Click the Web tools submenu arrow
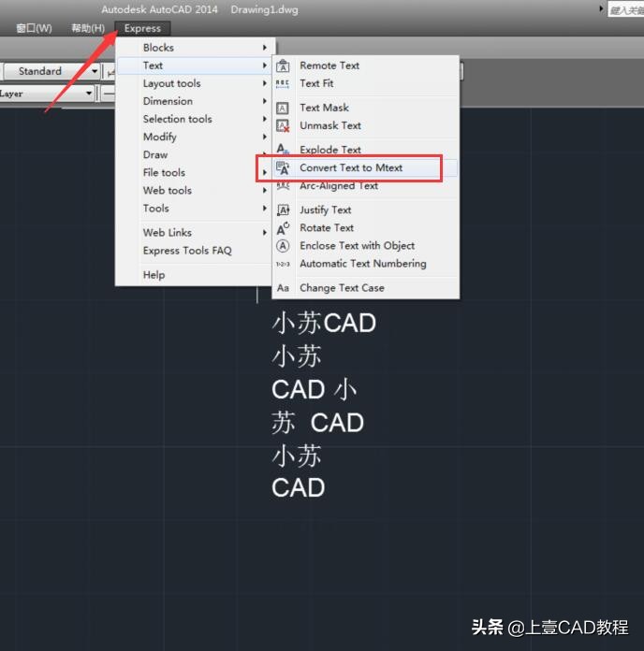 click(265, 191)
